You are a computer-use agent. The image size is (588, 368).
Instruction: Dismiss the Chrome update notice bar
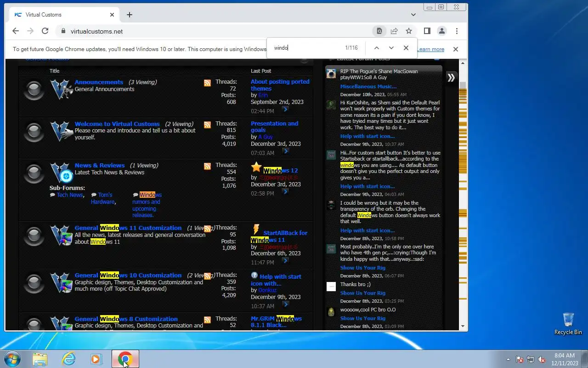456,49
